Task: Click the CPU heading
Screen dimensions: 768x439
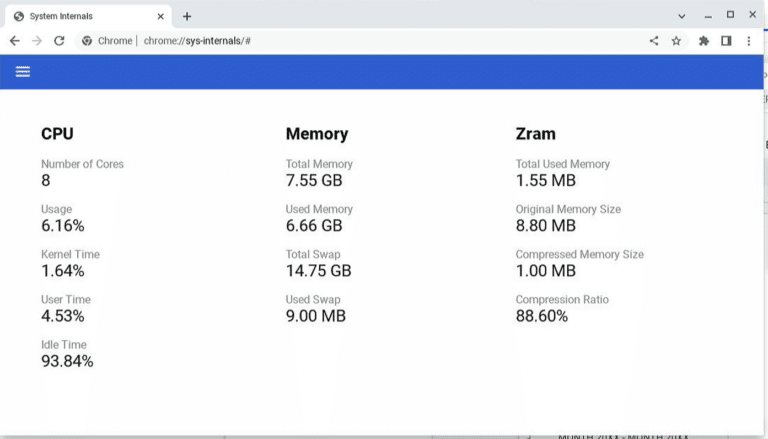Action: click(x=57, y=134)
